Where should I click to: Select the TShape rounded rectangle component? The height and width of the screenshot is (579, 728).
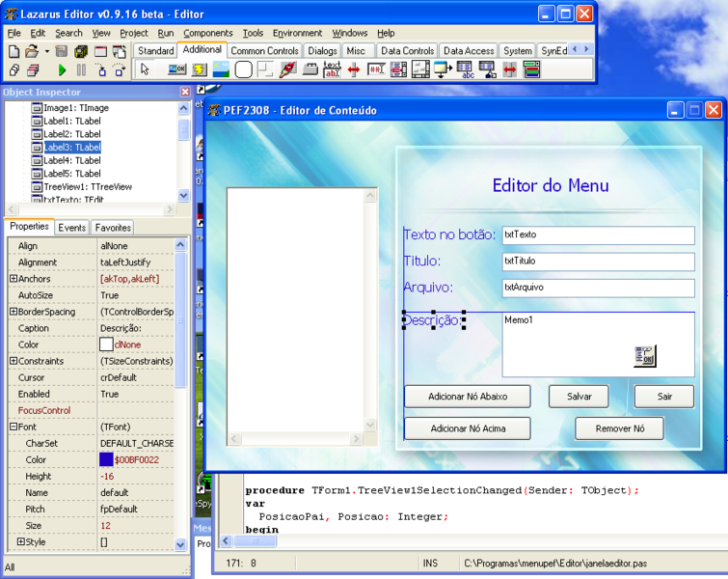point(243,69)
